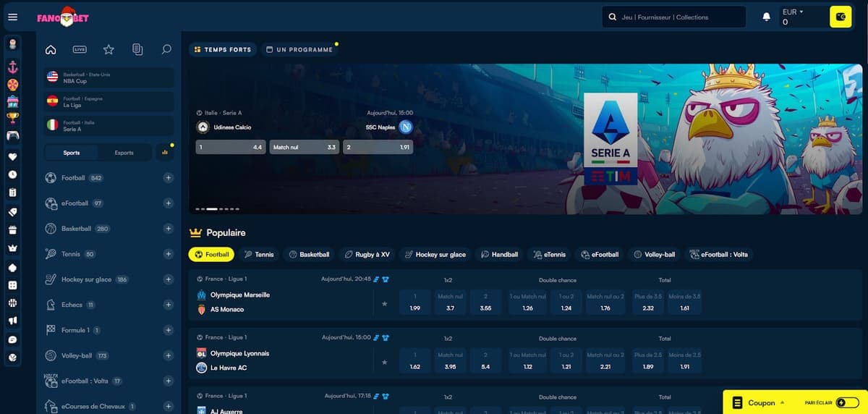This screenshot has height=414, width=868.
Task: Click the yellow-dotted bar chart icon
Action: [x=165, y=152]
